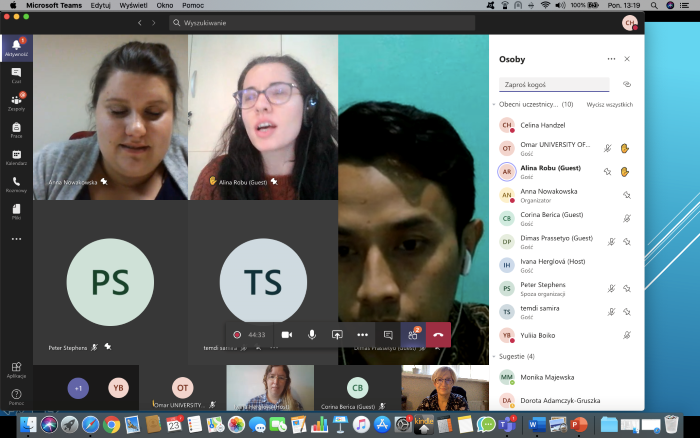Open the Czat sidebar icon
Image resolution: width=700 pixels, height=438 pixels.
point(16,74)
